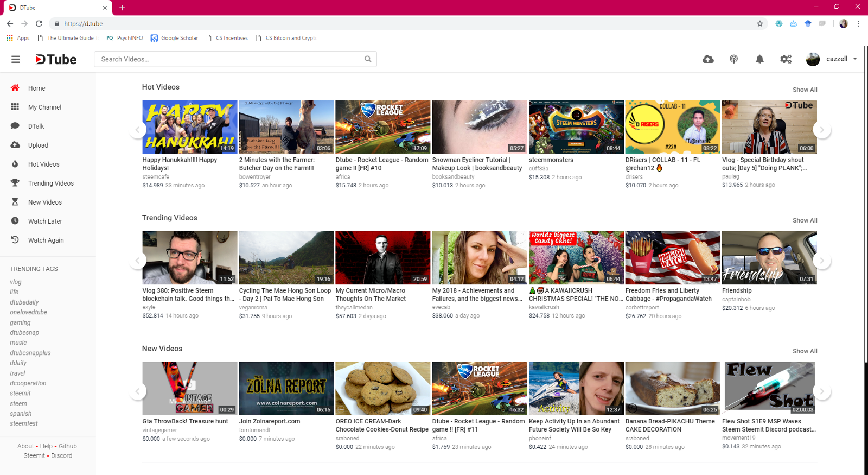Click the cloud upload icon in header
This screenshot has width=868, height=475.
click(708, 59)
